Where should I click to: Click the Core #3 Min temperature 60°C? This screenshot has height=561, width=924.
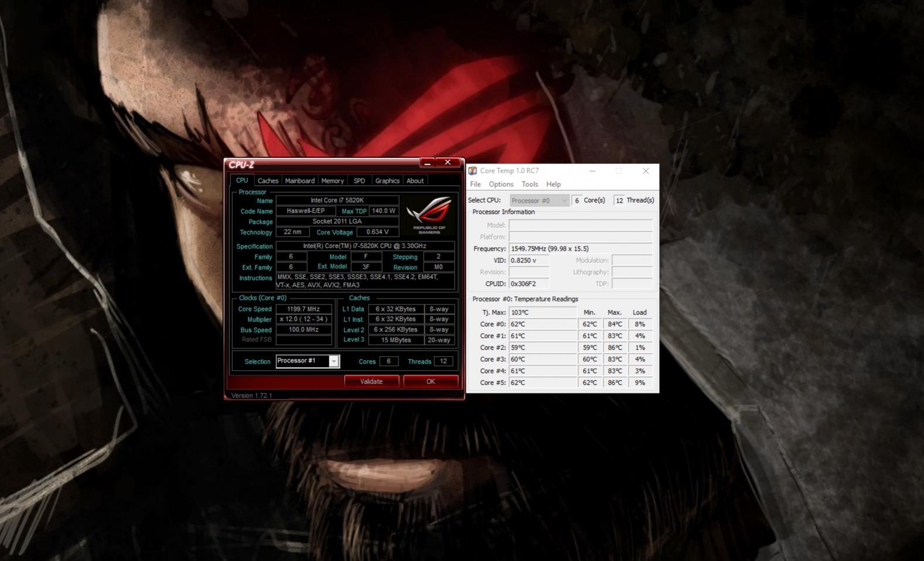click(589, 359)
